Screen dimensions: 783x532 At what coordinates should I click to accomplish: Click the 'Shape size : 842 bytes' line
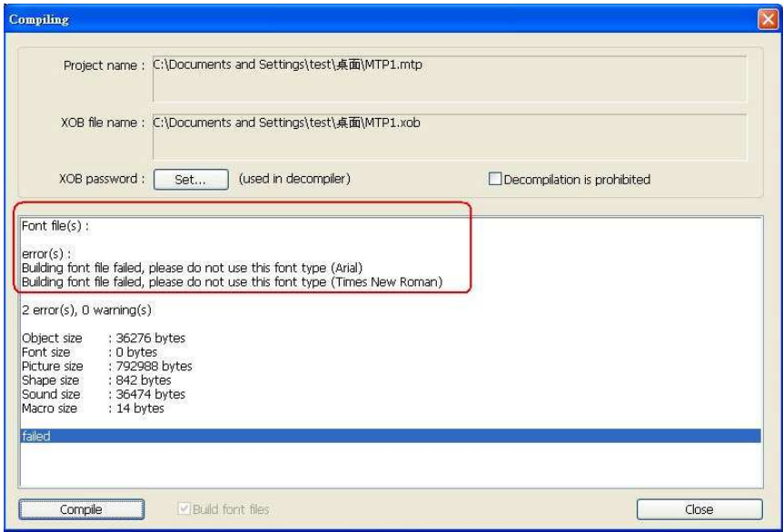click(96, 379)
